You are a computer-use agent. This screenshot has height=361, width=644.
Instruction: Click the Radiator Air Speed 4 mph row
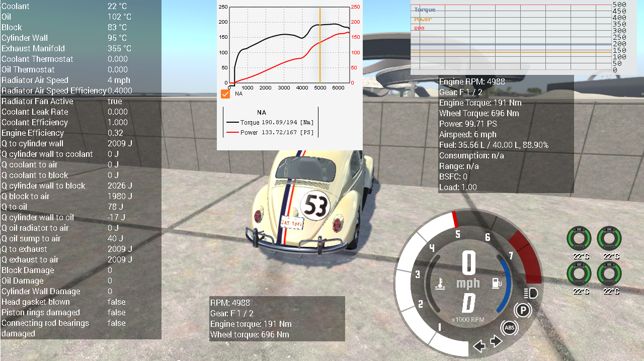(80, 80)
